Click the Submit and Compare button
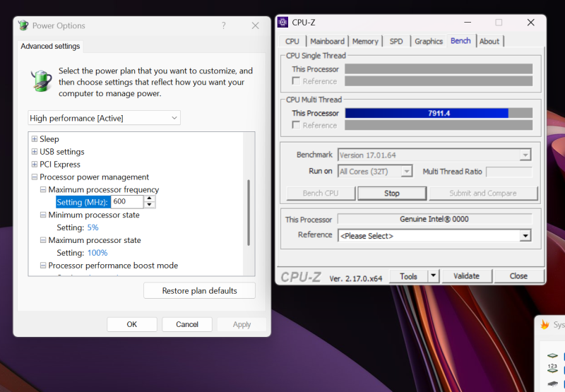Viewport: 565px width, 392px height. click(x=483, y=194)
